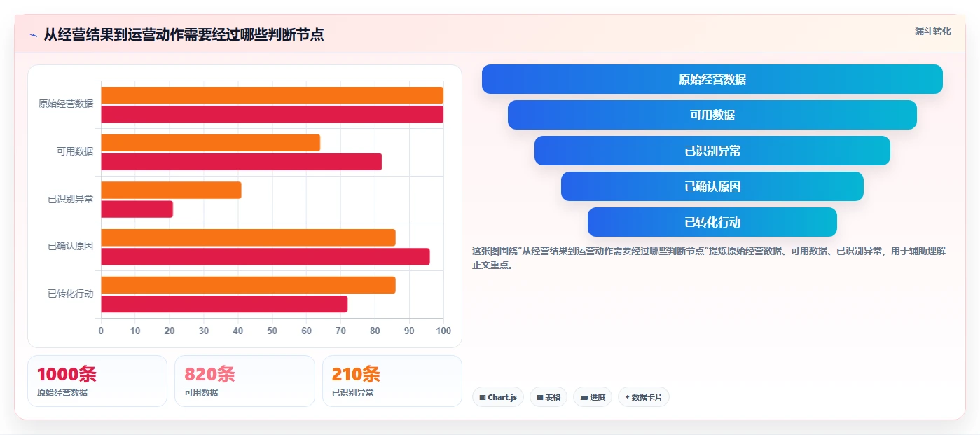This screenshot has width=980, height=435.
Task: Click the title 从经营结果到运营动作需要经过哪些判断节点
Action: [184, 34]
